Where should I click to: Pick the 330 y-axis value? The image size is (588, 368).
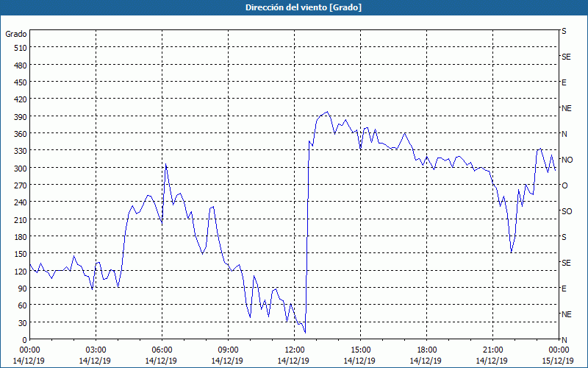[x=20, y=151]
